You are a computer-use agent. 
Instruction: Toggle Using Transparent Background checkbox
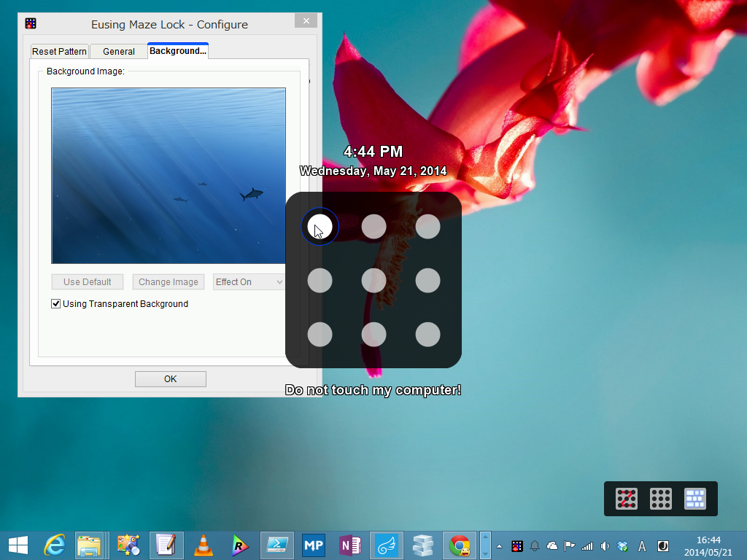coord(55,304)
